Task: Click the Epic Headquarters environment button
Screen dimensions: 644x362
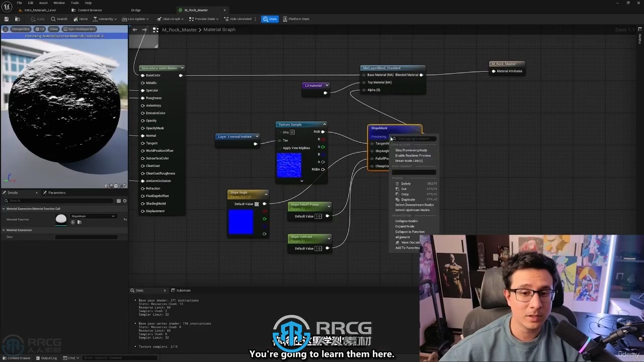Action: (x=79, y=29)
